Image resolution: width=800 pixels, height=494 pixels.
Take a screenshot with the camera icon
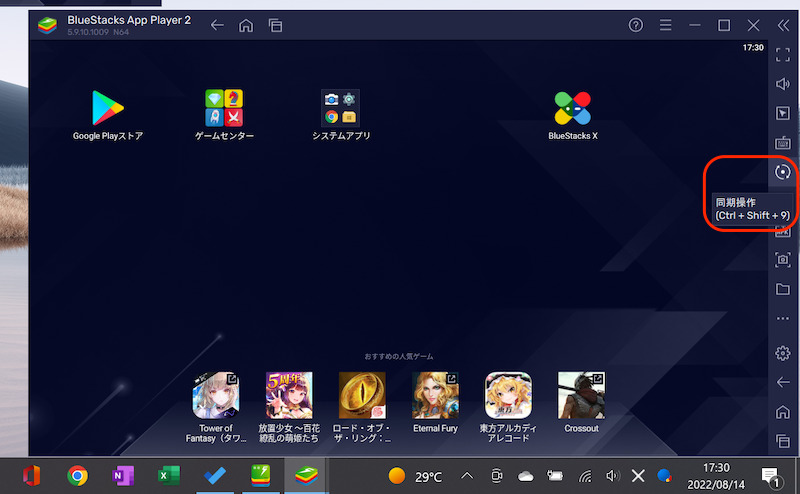click(x=783, y=260)
